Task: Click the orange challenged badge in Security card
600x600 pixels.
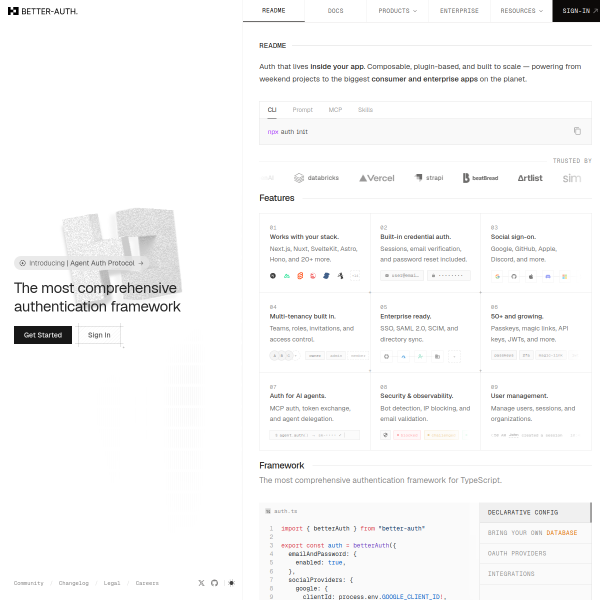Action: tap(441, 435)
